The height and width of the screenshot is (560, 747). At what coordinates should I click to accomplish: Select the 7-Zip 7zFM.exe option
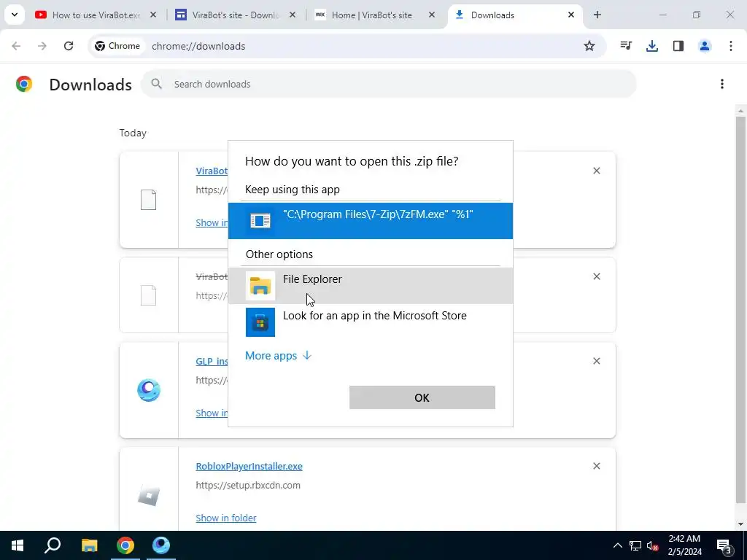370,220
